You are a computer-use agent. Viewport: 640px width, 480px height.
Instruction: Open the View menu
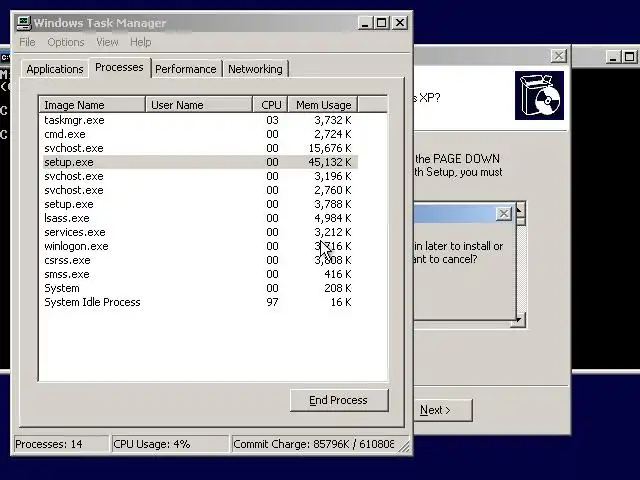click(x=107, y=42)
